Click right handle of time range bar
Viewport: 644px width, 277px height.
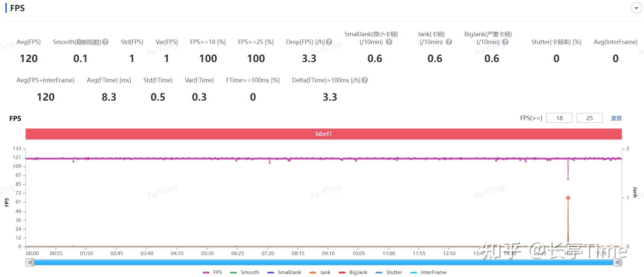coord(618,262)
